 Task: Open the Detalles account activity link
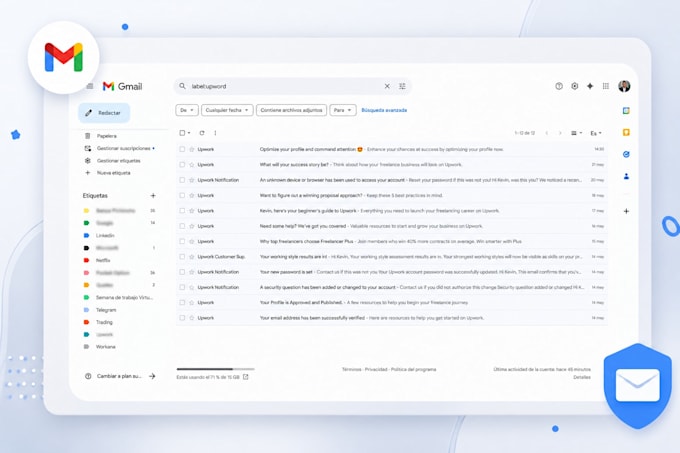pyautogui.click(x=582, y=377)
